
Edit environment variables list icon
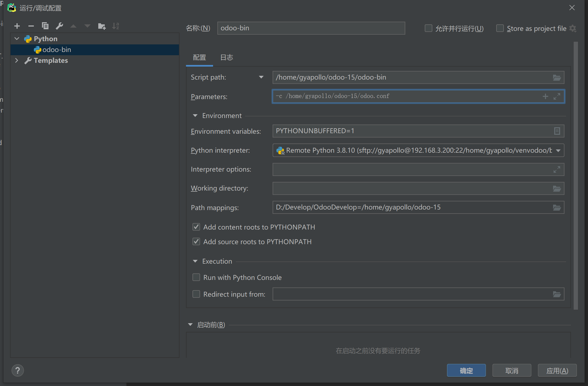[x=557, y=131]
